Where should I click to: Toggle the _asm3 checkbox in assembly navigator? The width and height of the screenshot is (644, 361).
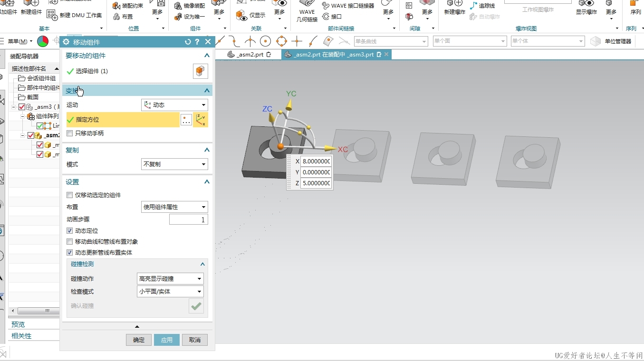[22, 107]
